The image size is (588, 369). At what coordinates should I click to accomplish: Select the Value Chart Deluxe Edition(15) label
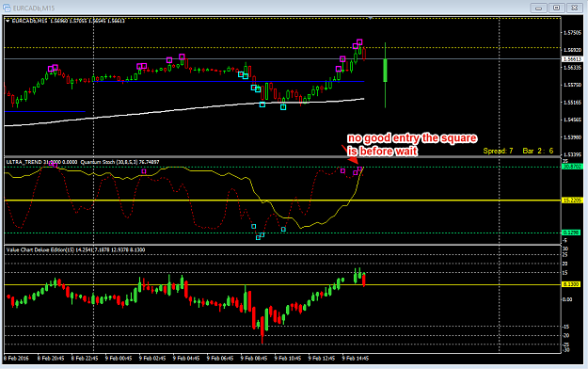coord(75,250)
